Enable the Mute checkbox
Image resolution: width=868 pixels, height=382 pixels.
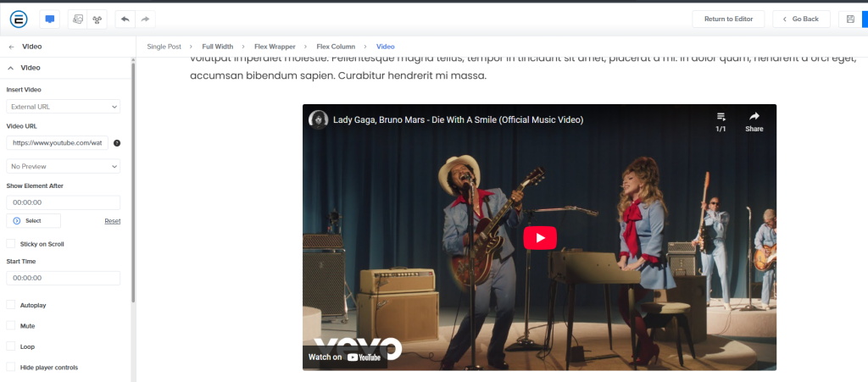pyautogui.click(x=10, y=326)
